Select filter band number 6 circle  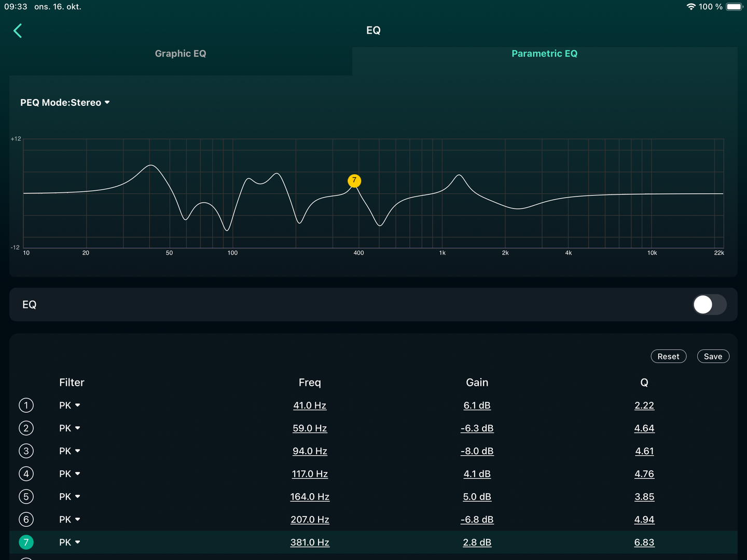pos(26,520)
